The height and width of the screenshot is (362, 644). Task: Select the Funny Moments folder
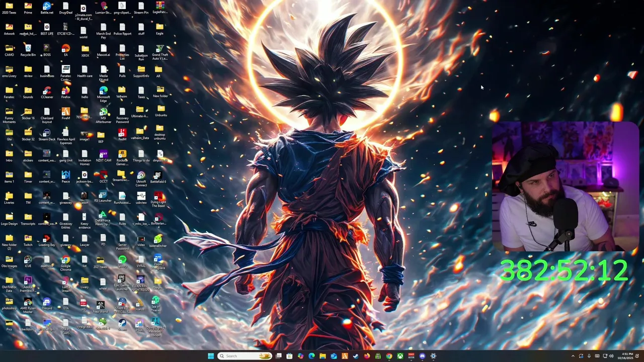(9, 116)
